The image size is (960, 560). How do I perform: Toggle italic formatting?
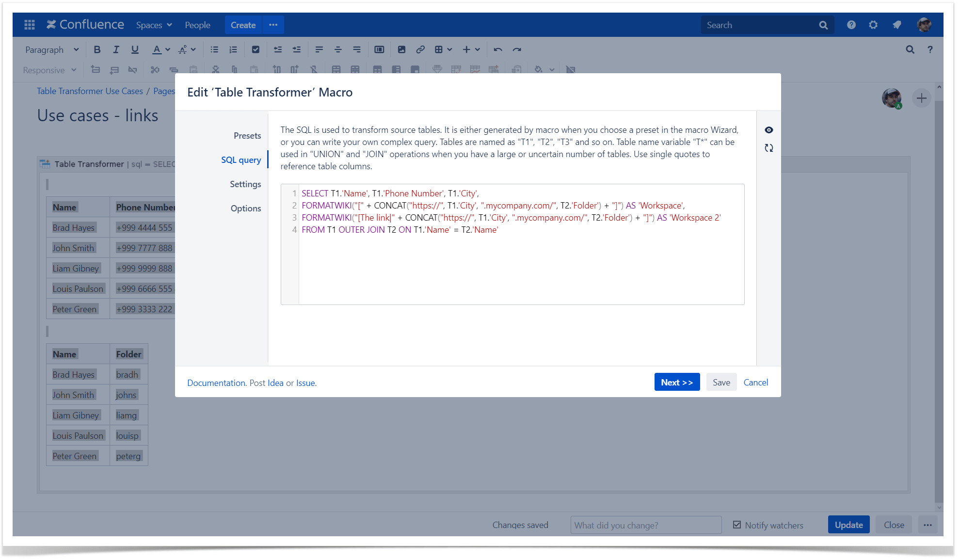pyautogui.click(x=116, y=49)
